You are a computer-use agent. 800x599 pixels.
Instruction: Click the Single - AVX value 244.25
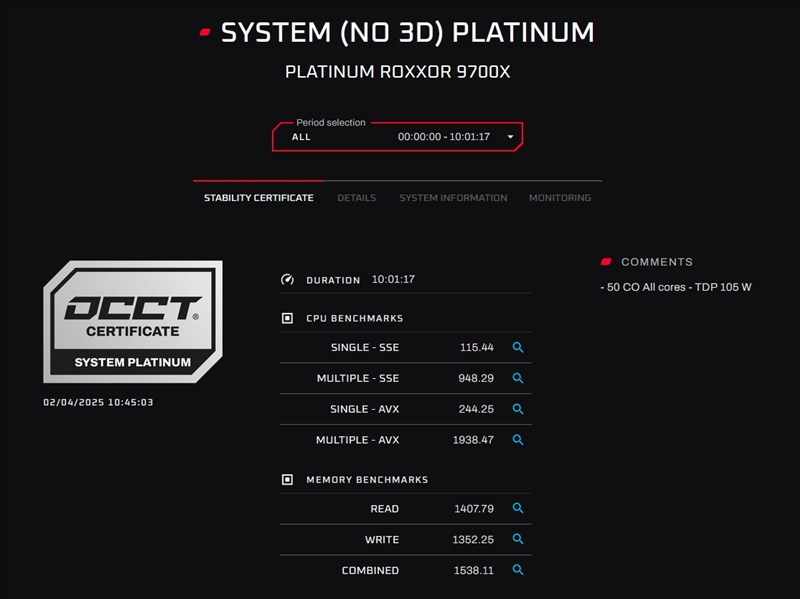(476, 409)
